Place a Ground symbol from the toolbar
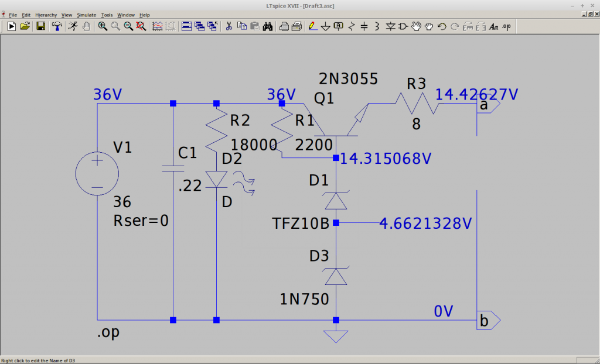 coord(326,26)
